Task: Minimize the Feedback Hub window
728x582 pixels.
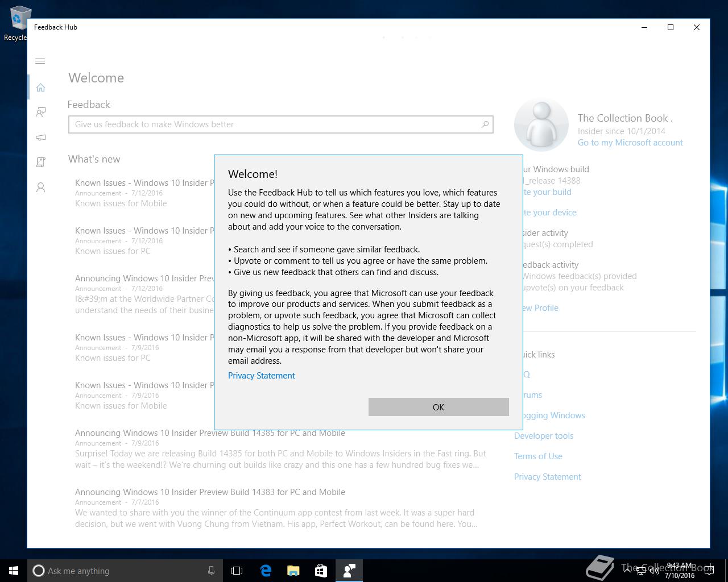Action: tap(644, 27)
